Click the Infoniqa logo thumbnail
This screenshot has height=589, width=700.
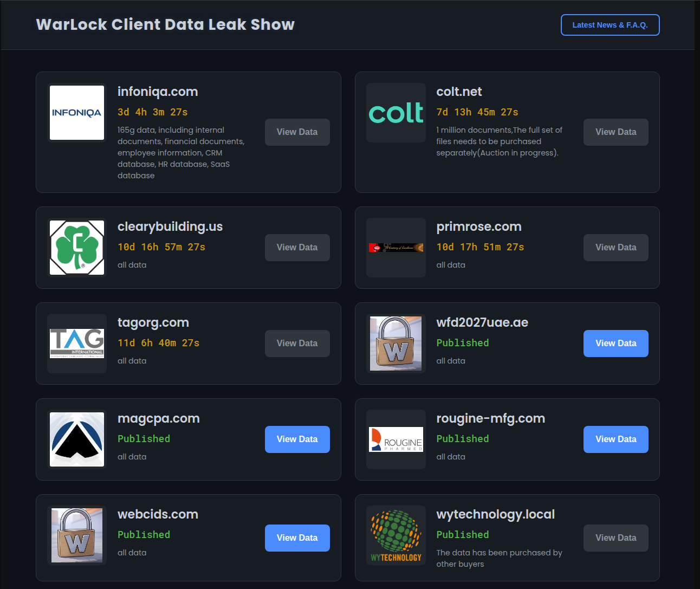click(77, 113)
